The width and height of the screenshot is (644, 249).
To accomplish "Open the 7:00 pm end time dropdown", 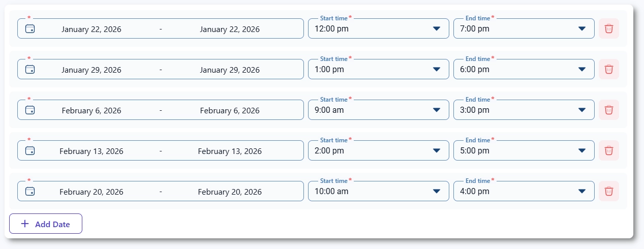I will coord(524,29).
